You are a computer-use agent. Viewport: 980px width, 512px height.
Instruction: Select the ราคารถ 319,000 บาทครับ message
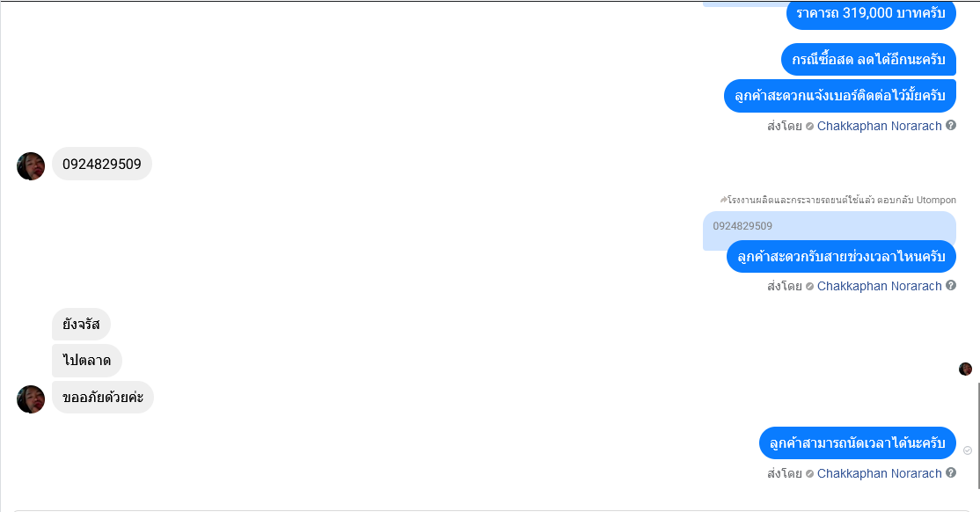[871, 14]
